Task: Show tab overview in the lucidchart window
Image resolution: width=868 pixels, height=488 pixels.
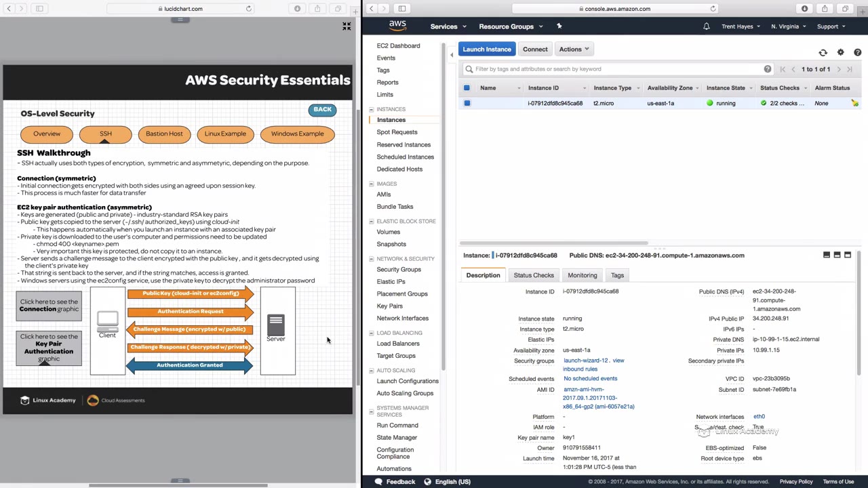Action: click(338, 9)
